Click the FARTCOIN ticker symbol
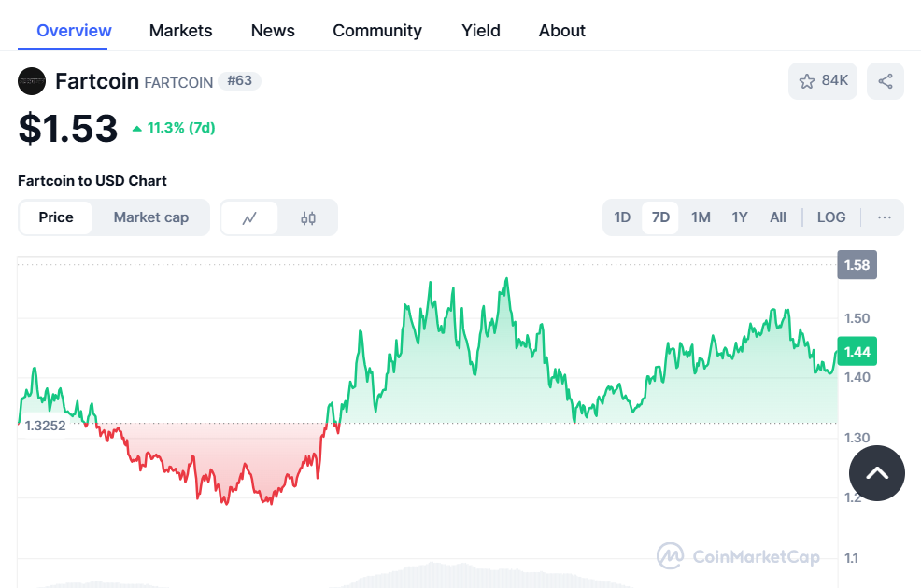This screenshot has height=588, width=921. coord(178,83)
